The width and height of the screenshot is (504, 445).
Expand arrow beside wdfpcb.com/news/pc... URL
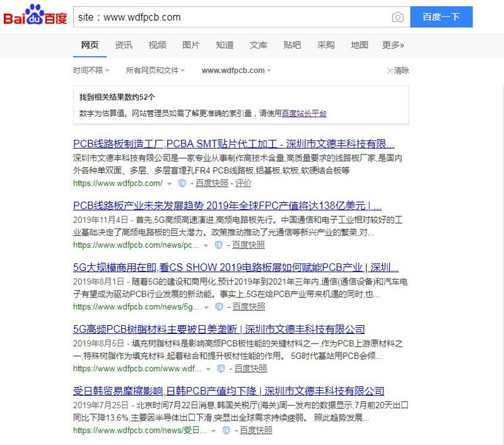click(206, 245)
